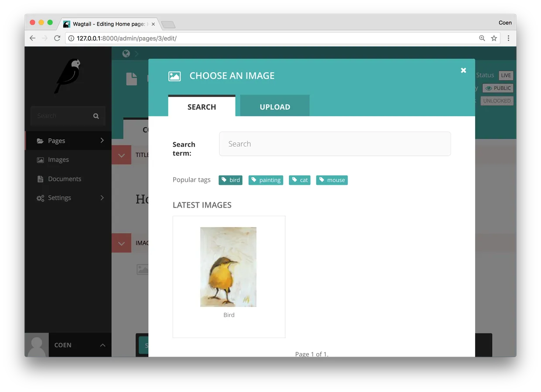
Task: Click the 'painting' popular tag
Action: [x=266, y=180]
